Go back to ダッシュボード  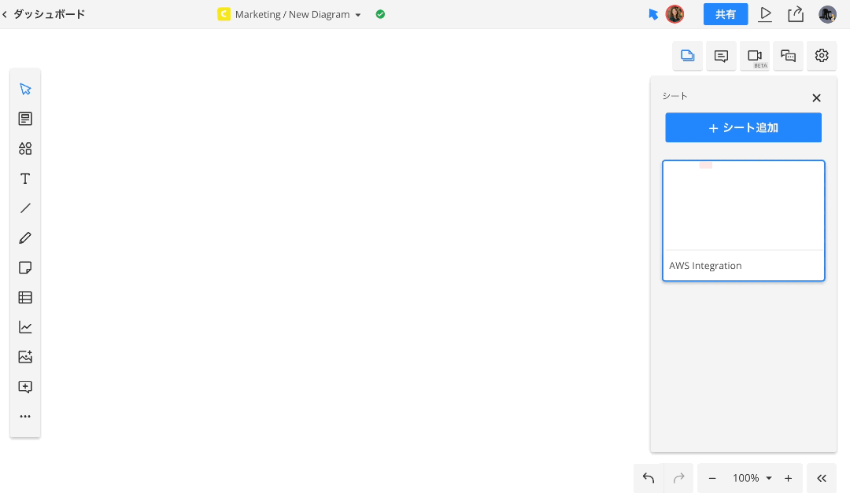[43, 14]
